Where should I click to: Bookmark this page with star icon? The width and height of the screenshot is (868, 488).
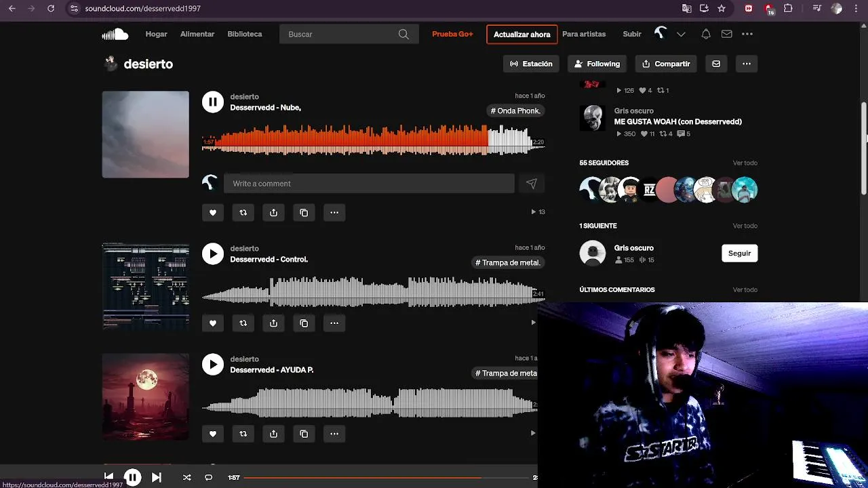coord(722,8)
